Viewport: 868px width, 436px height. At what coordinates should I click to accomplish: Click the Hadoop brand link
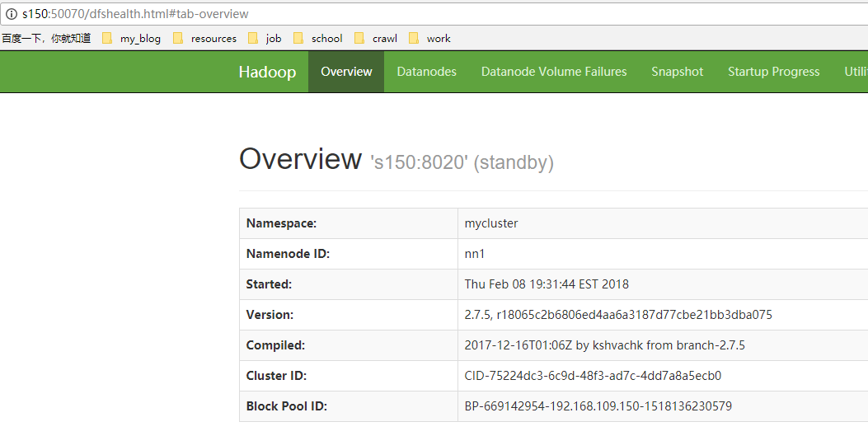coord(267,72)
